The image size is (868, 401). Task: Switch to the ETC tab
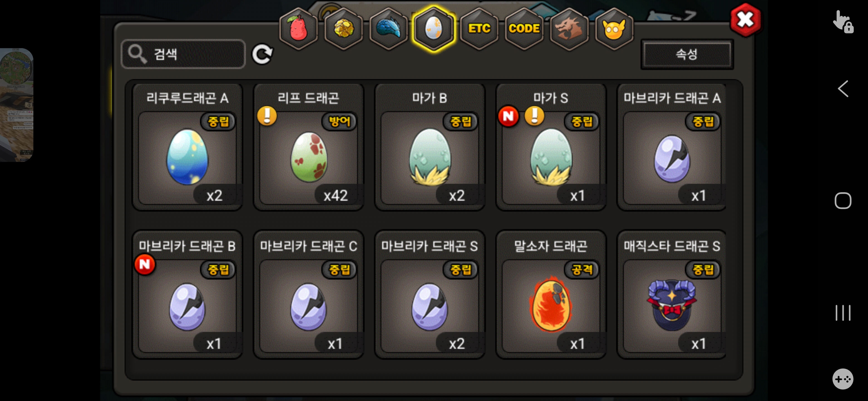point(479,29)
